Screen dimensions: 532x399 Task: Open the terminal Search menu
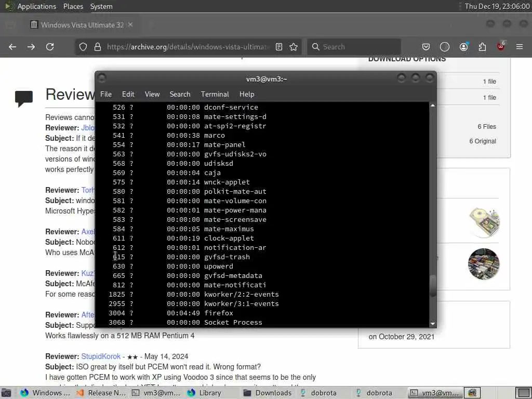coord(180,95)
